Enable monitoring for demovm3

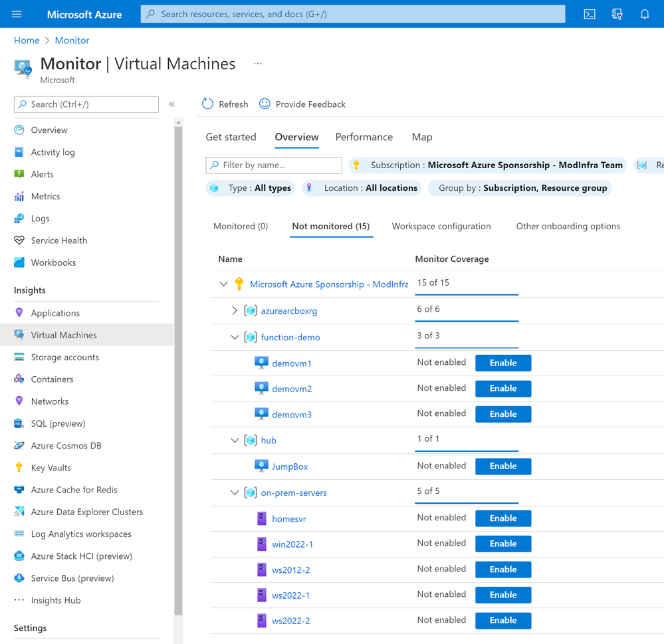coord(503,414)
